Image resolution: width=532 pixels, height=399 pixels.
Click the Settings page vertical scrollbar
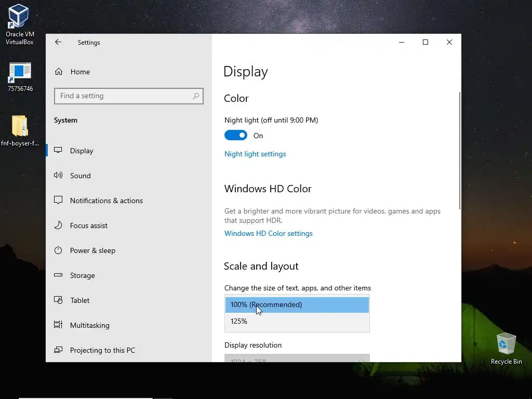coord(460,151)
